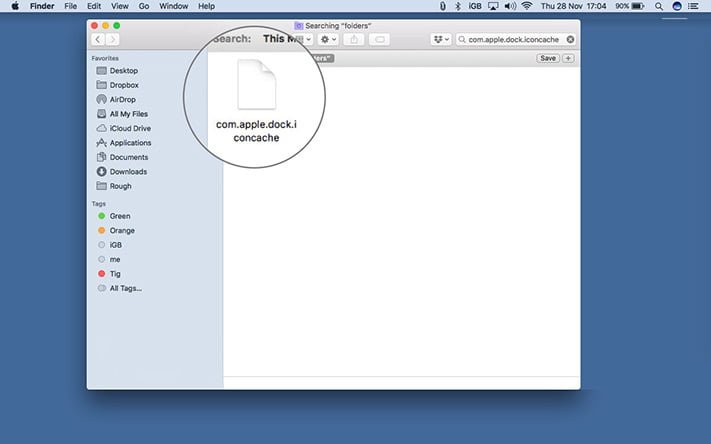Add search criteria with plus button

pos(568,58)
